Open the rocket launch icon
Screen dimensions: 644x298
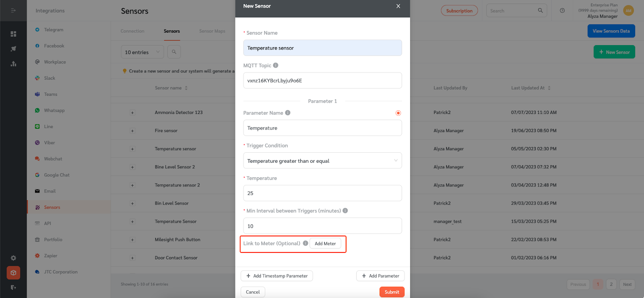tap(13, 49)
